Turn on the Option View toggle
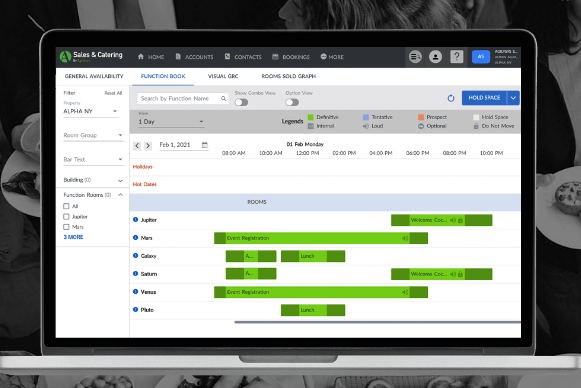Viewport: 581px width, 388px height. (x=292, y=102)
